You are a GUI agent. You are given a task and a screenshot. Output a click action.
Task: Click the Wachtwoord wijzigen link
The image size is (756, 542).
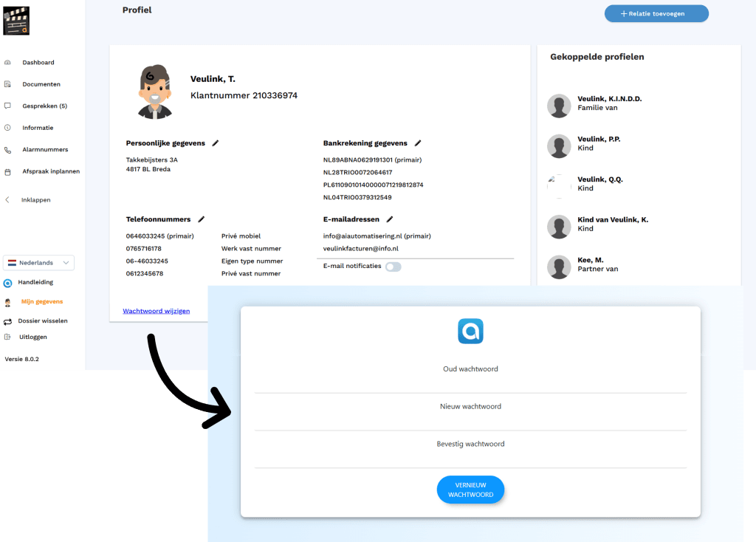pos(156,311)
